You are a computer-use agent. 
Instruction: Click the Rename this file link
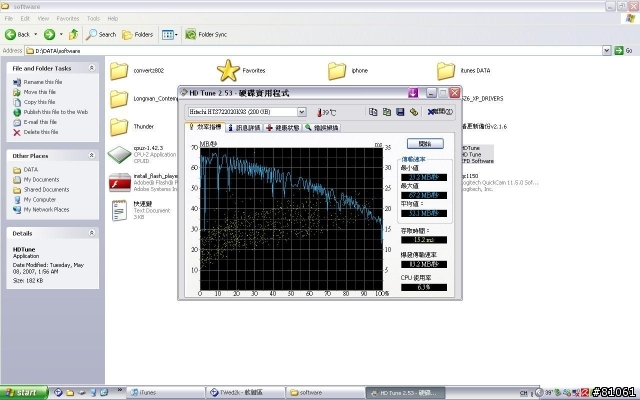tap(42, 82)
